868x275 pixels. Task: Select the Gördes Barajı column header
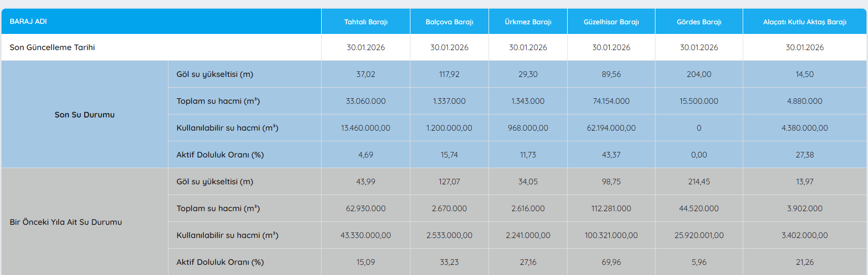(x=699, y=22)
